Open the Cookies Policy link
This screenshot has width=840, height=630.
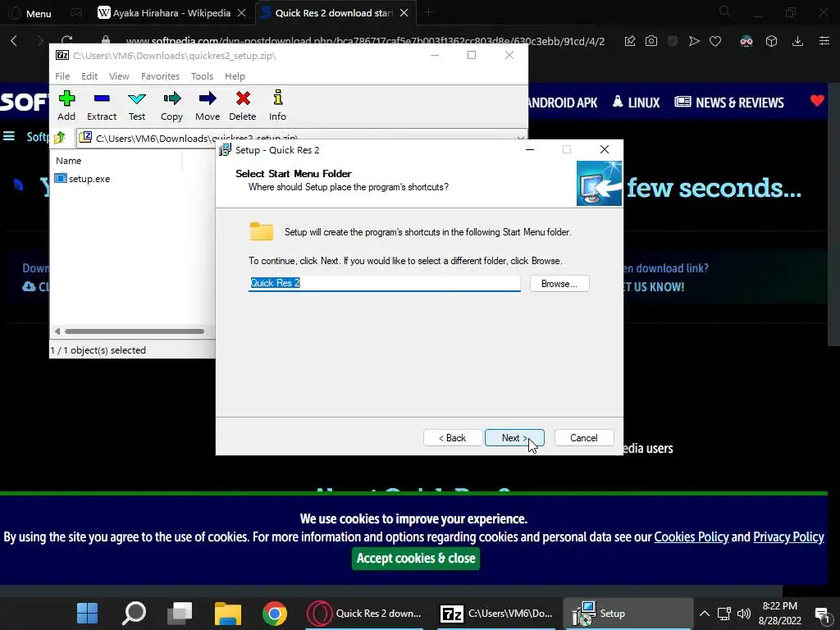click(691, 536)
